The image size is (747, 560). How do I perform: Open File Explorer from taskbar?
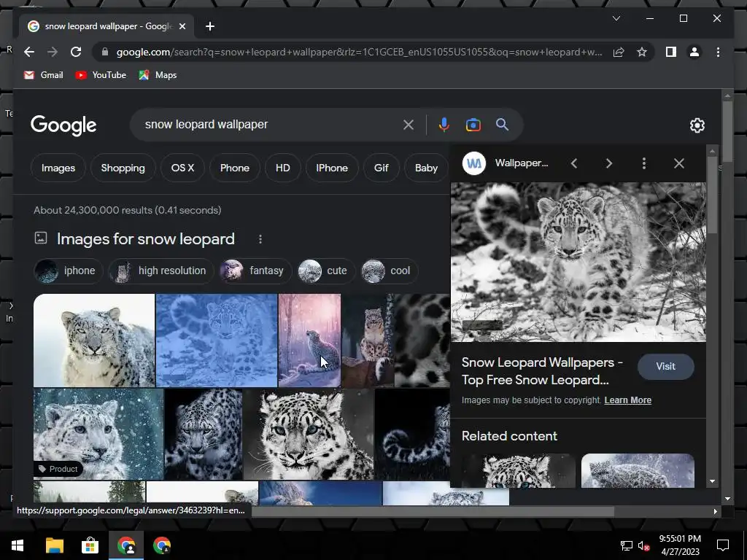54,545
